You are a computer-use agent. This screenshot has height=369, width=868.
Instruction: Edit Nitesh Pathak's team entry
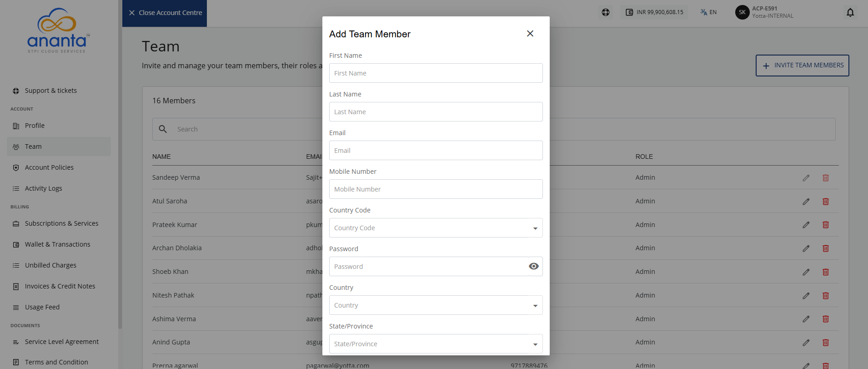pos(806,296)
